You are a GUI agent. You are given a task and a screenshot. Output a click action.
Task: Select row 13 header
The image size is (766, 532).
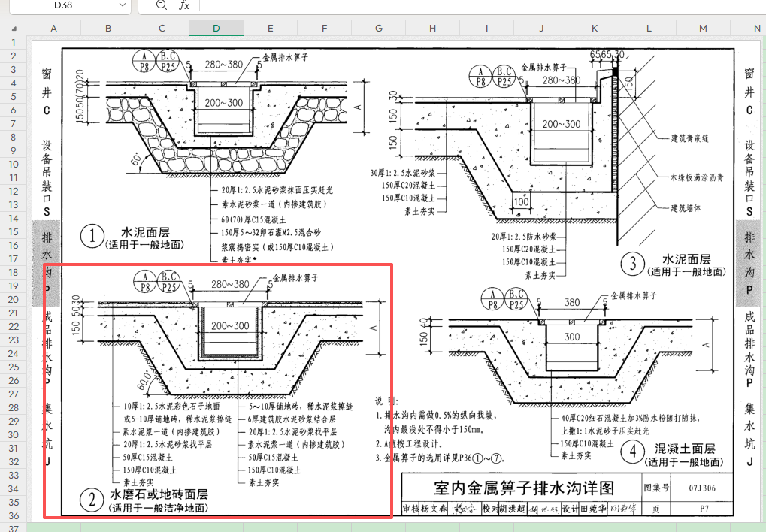pyautogui.click(x=14, y=204)
